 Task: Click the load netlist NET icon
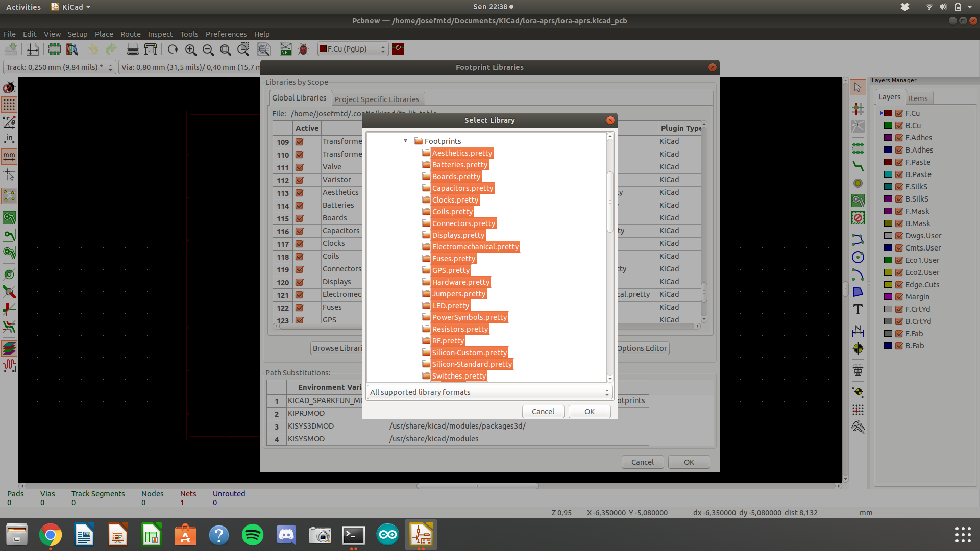[285, 49]
